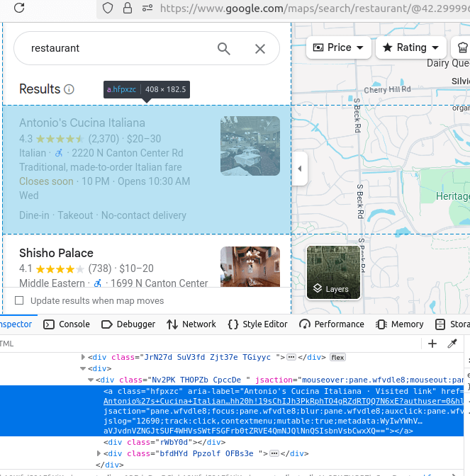Click the wheelchair icon in Shisho Palace row
Image resolution: width=470 pixels, height=476 pixels.
click(x=98, y=283)
